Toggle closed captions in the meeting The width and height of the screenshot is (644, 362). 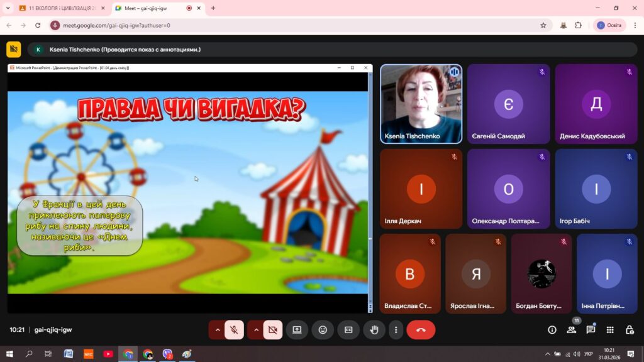pyautogui.click(x=348, y=329)
